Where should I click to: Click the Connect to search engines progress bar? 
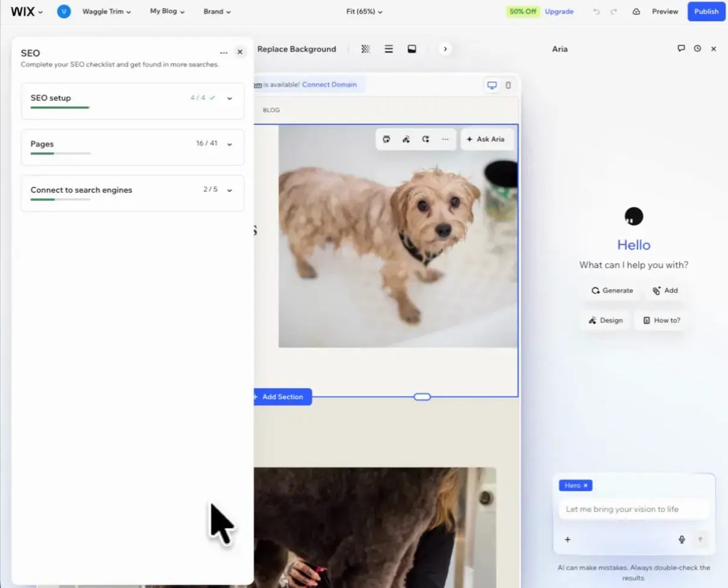point(60,199)
